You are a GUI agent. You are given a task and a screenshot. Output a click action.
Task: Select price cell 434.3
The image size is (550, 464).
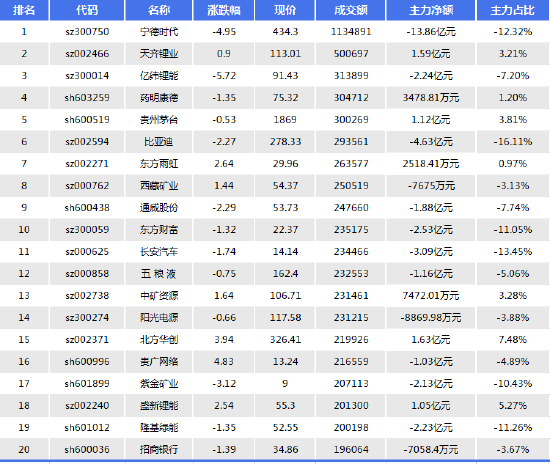pos(285,32)
